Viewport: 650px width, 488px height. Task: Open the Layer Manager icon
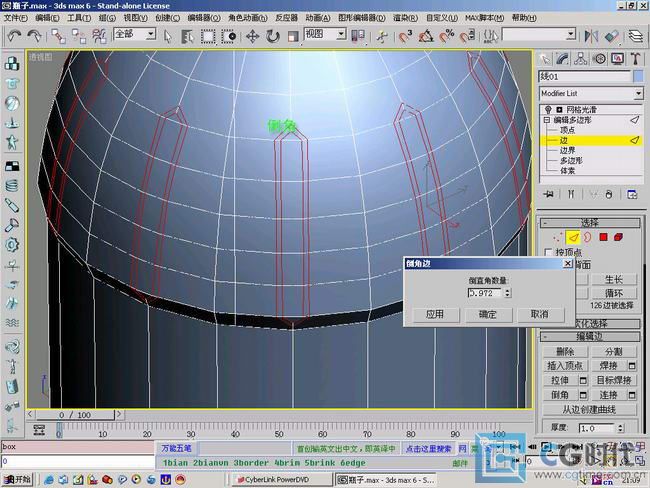point(636,36)
